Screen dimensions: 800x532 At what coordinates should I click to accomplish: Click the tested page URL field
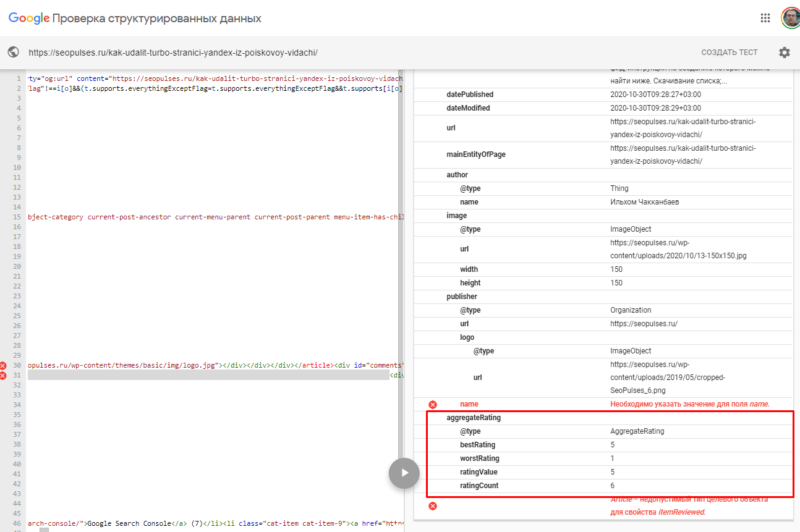173,53
